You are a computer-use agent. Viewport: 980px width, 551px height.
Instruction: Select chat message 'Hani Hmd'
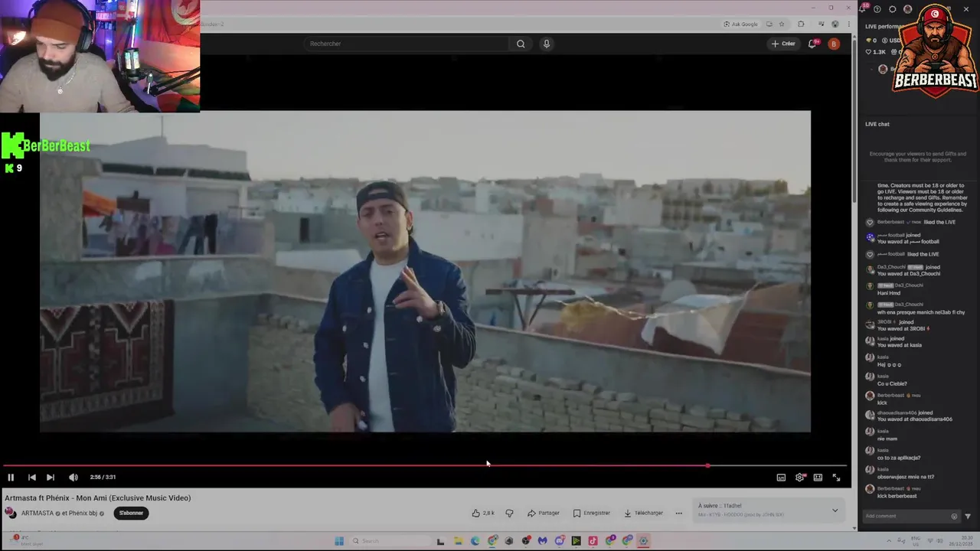click(x=889, y=293)
